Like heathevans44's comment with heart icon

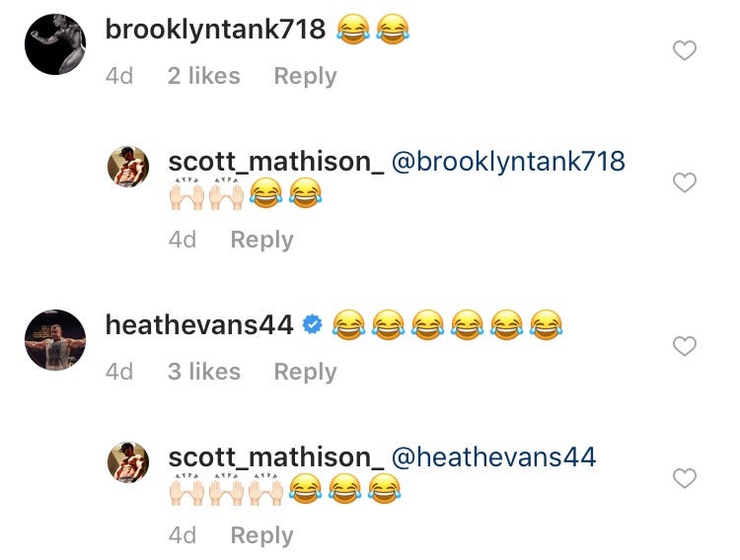[685, 346]
